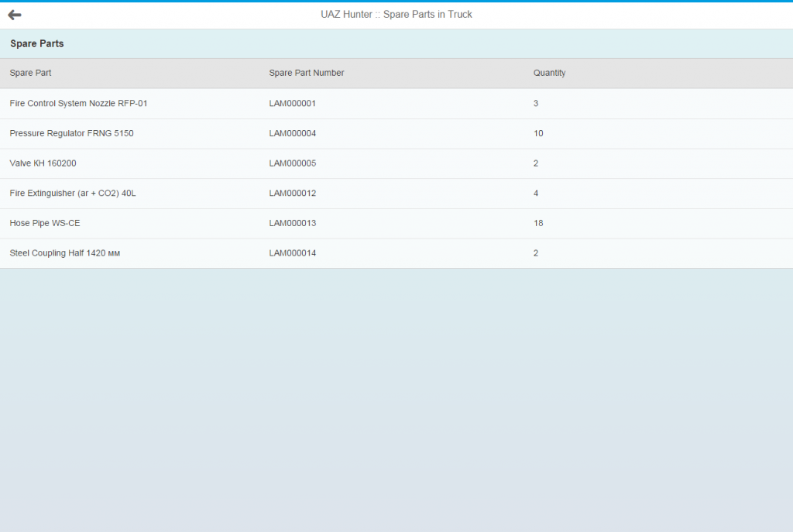This screenshot has height=532, width=793.
Task: Select 'Pressure Regulator FRNG 5150' row
Action: point(396,133)
